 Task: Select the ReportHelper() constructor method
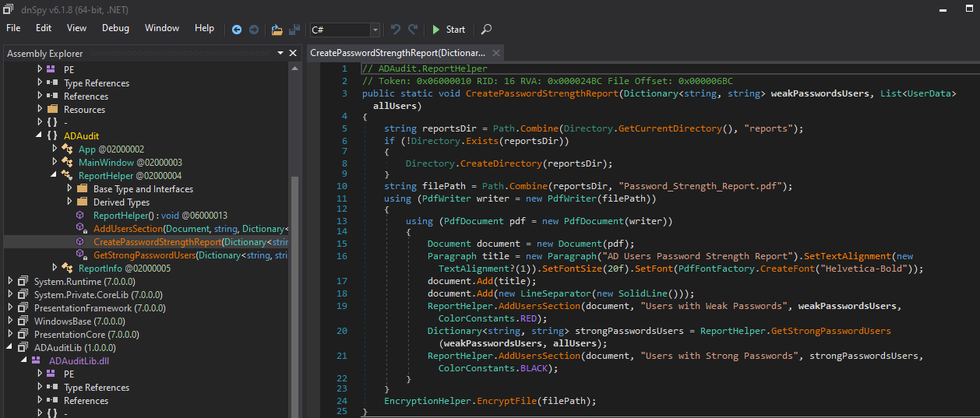pyautogui.click(x=160, y=215)
